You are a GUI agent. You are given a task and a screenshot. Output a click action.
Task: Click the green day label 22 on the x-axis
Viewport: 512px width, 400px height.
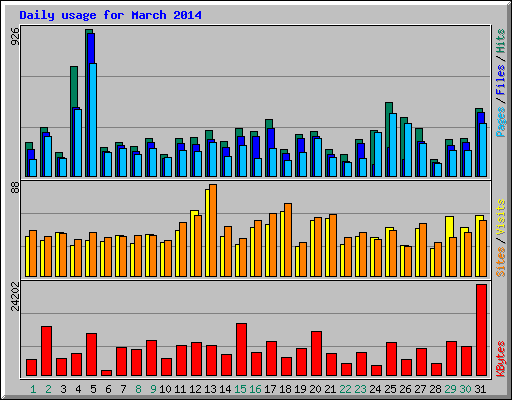pos(345,389)
